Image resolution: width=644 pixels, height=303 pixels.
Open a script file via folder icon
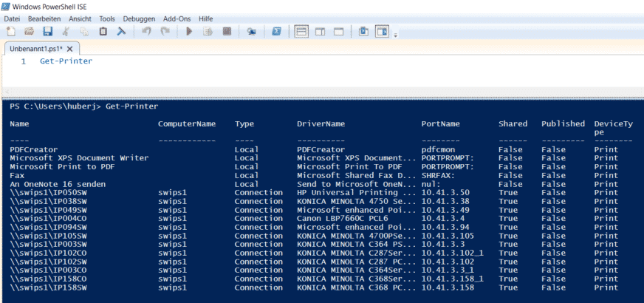[x=29, y=32]
